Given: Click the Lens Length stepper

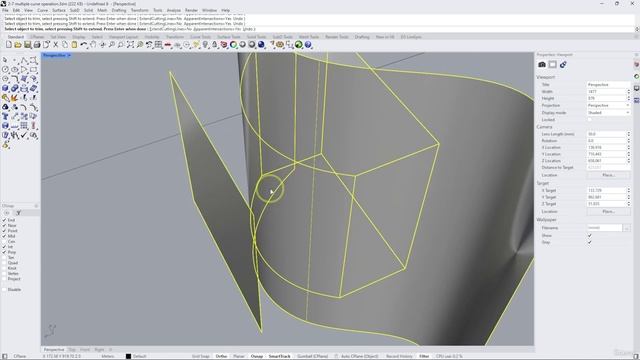Looking at the screenshot, I should coord(628,134).
